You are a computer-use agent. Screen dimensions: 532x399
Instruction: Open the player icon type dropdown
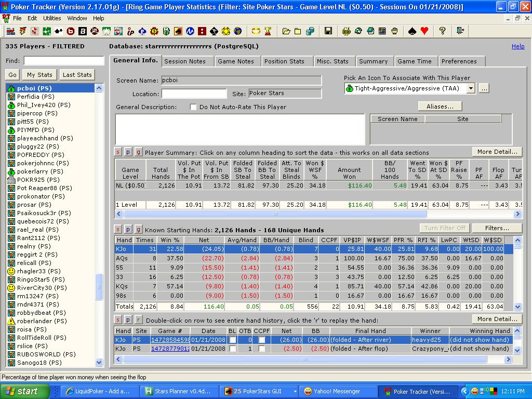pos(471,88)
